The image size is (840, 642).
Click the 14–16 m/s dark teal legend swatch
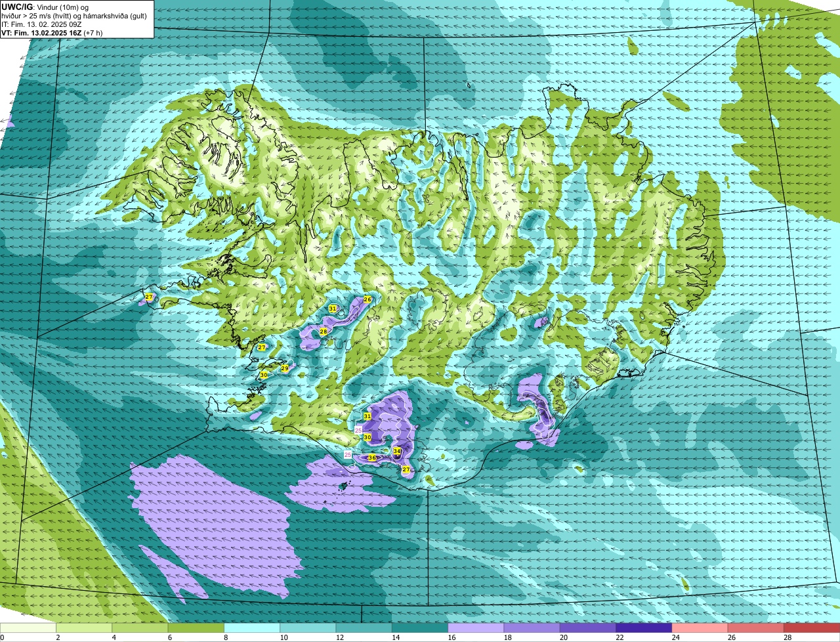click(x=420, y=628)
